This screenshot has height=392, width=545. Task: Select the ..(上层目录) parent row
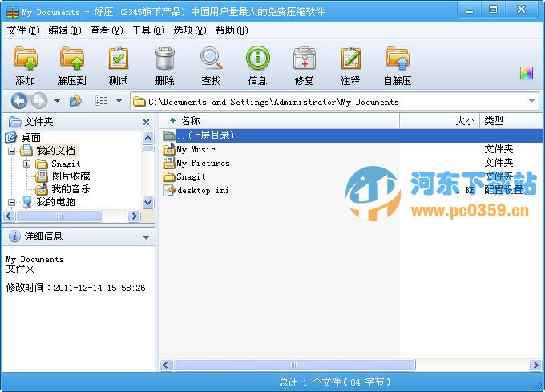click(351, 135)
